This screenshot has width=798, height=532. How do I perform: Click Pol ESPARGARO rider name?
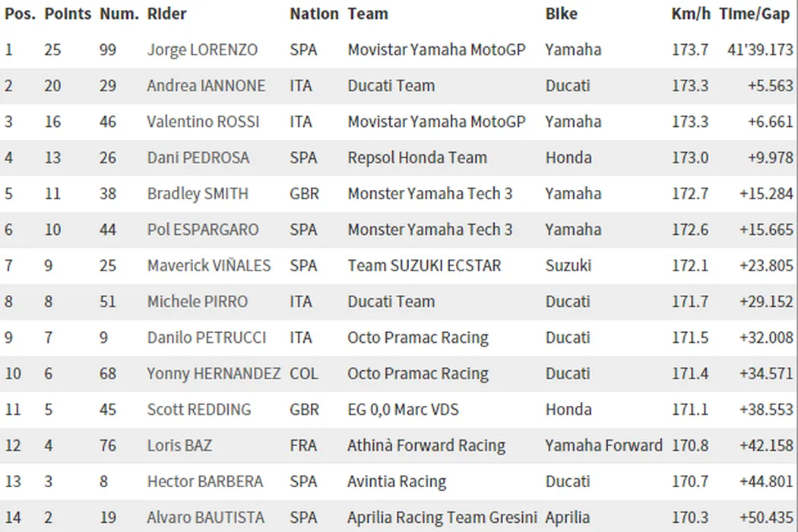click(203, 230)
